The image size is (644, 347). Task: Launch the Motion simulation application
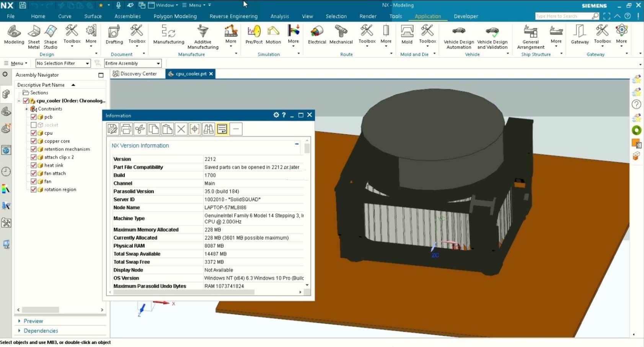(x=273, y=35)
